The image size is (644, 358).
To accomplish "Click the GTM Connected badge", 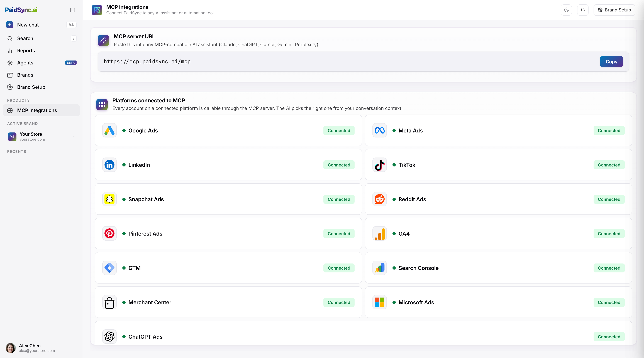I will point(339,268).
